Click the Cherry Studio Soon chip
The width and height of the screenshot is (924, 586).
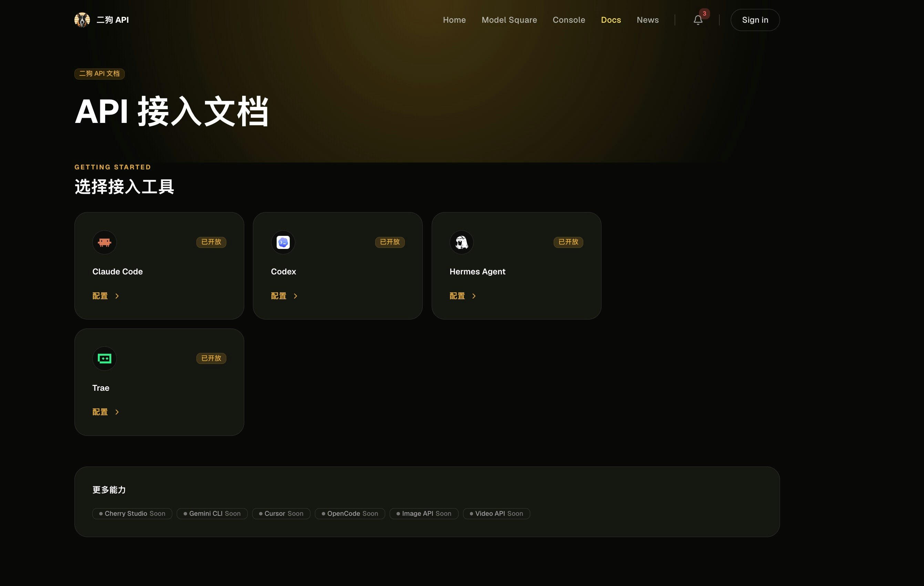132,514
